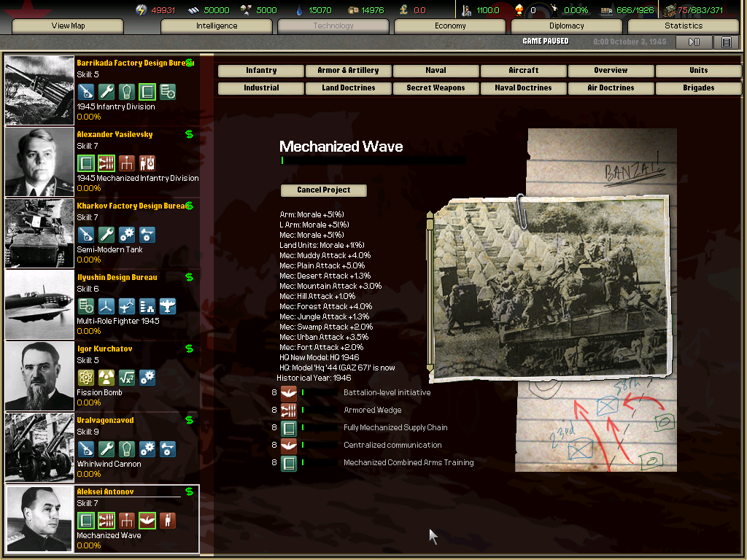Select Alexander Vasilevsky's portrait
The width and height of the screenshot is (747, 560).
(39, 163)
